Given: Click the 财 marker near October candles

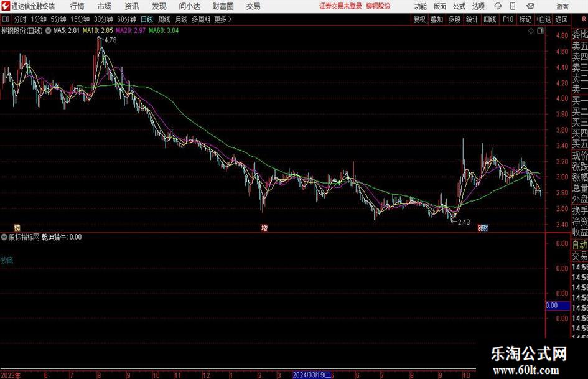Looking at the screenshot, I should click(485, 227).
